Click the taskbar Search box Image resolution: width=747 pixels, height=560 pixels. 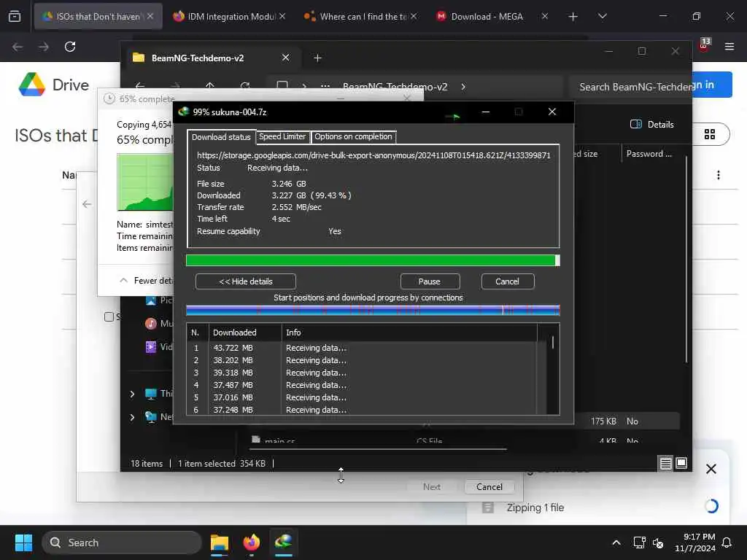[x=122, y=542]
